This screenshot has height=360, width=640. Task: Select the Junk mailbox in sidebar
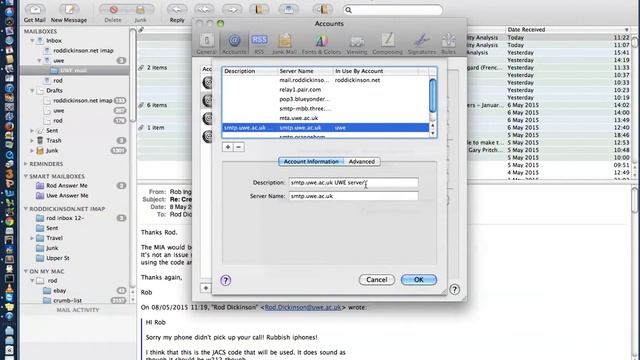pos(52,151)
